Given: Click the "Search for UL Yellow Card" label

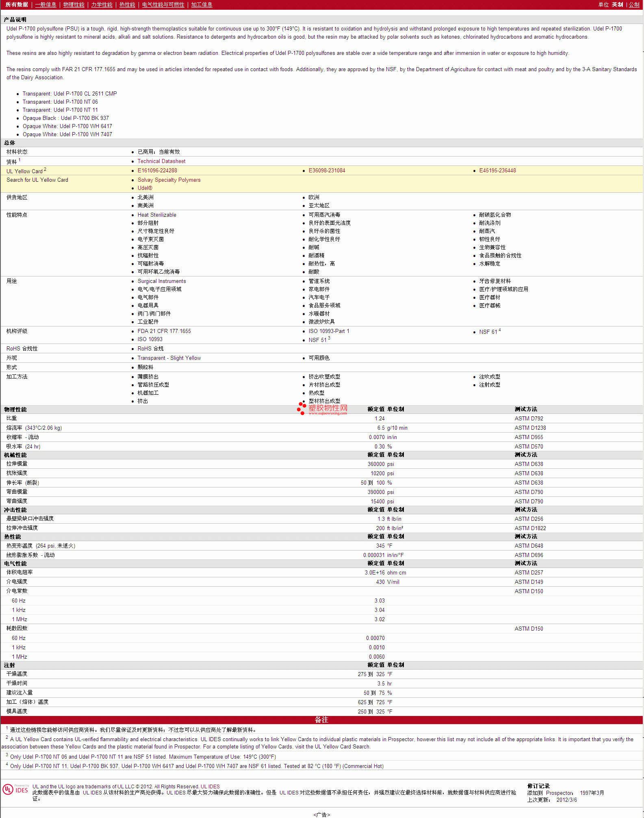Looking at the screenshot, I should [x=37, y=180].
